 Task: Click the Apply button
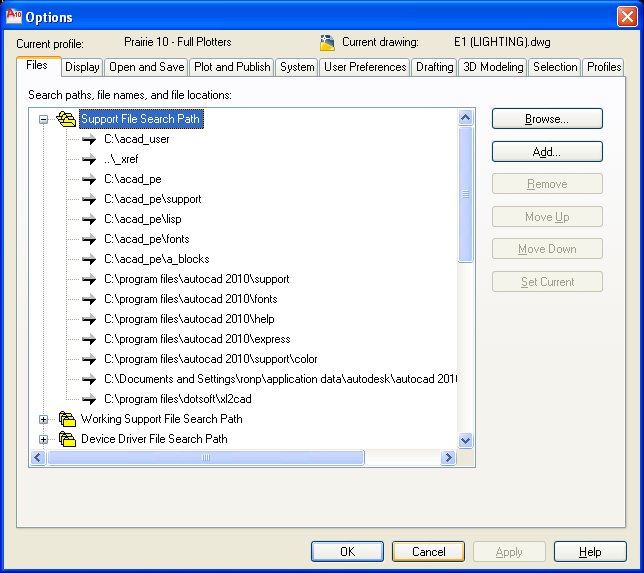pyautogui.click(x=509, y=552)
